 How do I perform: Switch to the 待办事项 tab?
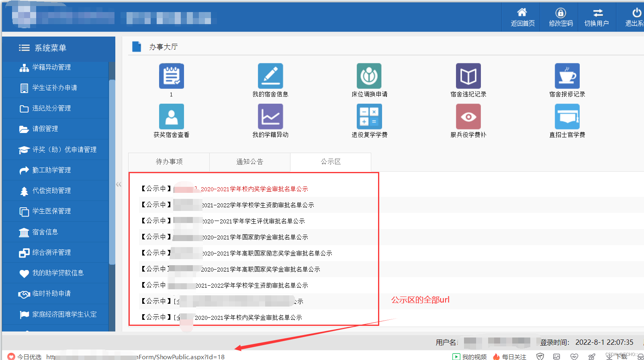(x=169, y=162)
